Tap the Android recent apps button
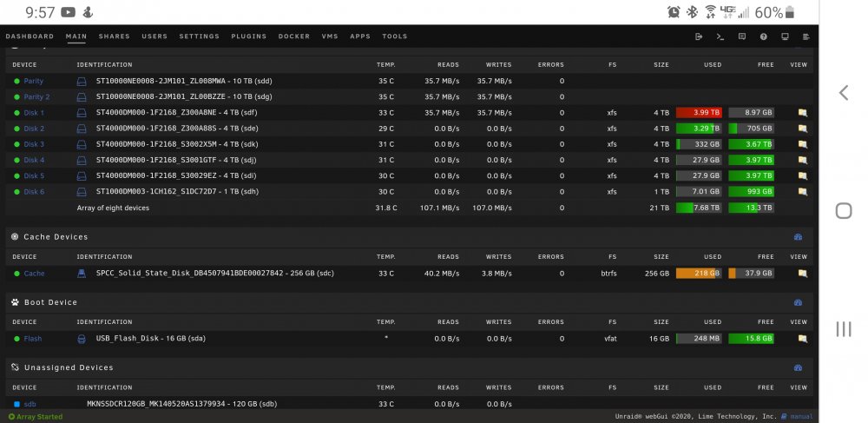This screenshot has width=868, height=423. (843, 329)
